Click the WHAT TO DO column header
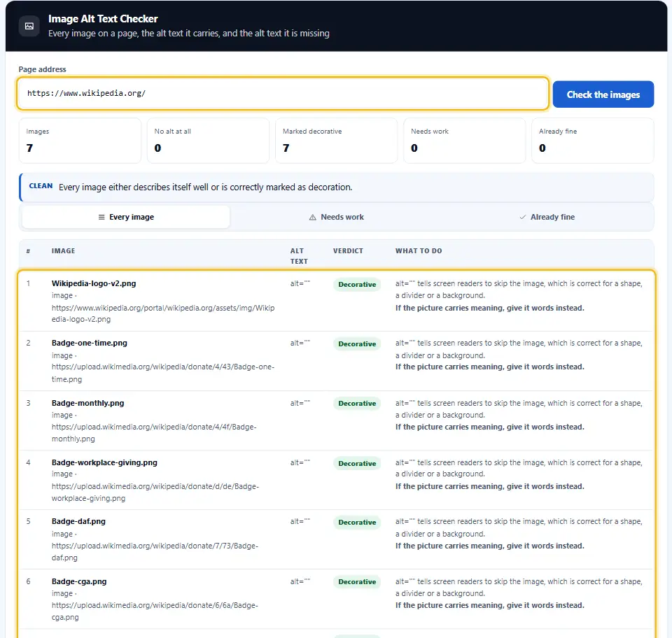672x638 pixels. coord(419,251)
